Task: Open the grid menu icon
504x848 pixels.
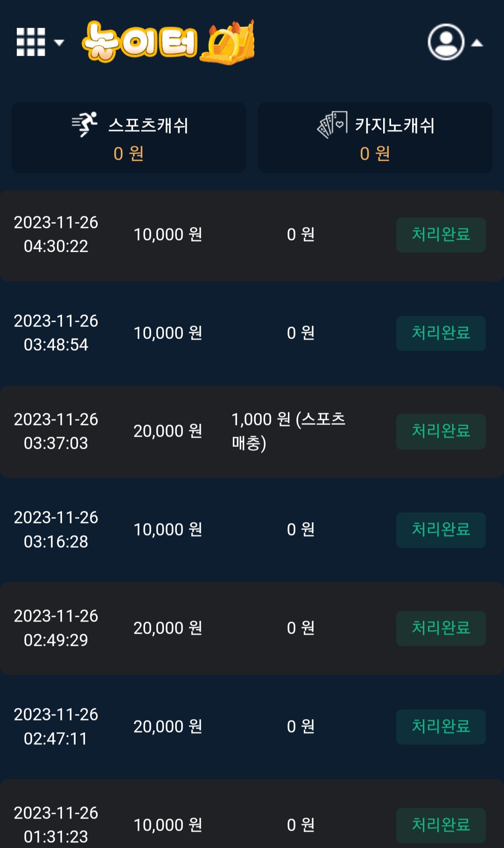Action: (x=31, y=42)
